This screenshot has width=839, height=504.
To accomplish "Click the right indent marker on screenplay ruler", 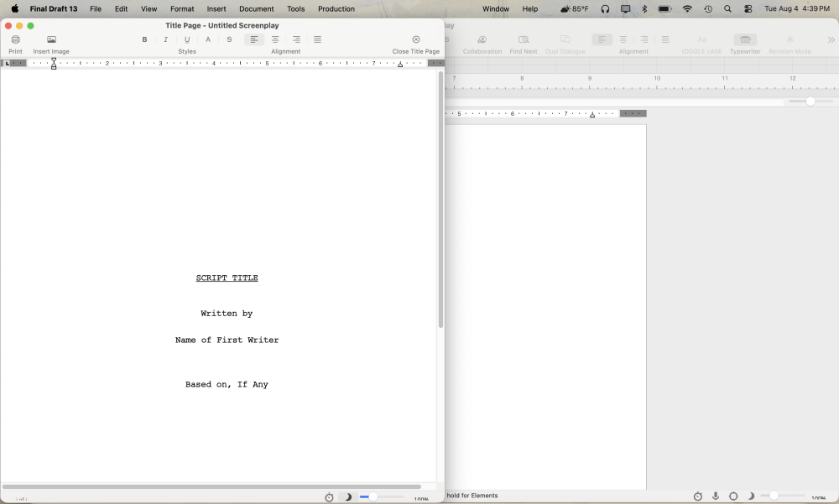I will (x=592, y=115).
